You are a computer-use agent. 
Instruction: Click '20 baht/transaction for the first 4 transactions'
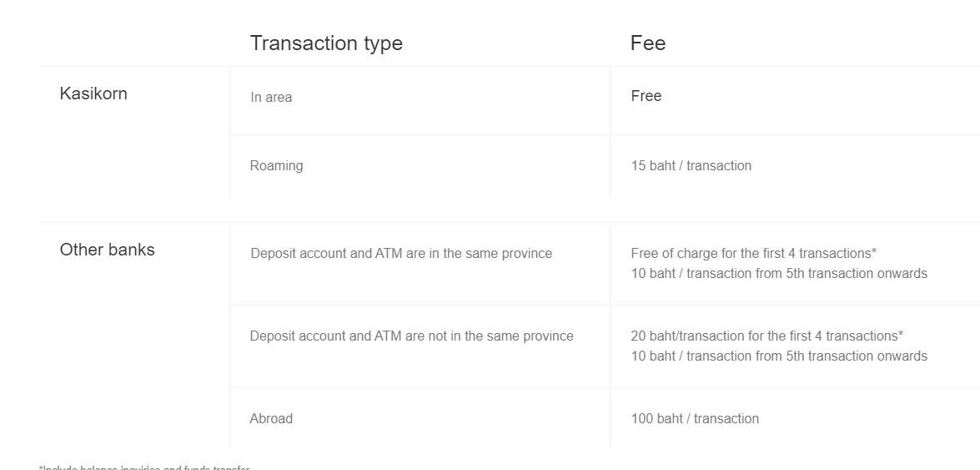[x=764, y=336]
